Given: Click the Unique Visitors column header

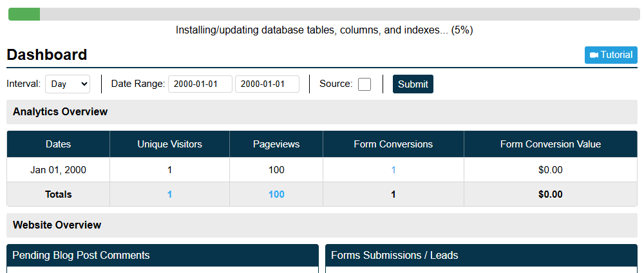Looking at the screenshot, I should tap(169, 144).
